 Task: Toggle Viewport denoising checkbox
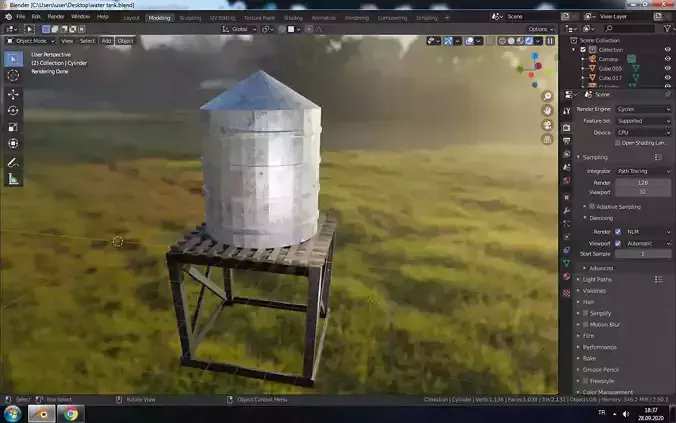(x=618, y=244)
